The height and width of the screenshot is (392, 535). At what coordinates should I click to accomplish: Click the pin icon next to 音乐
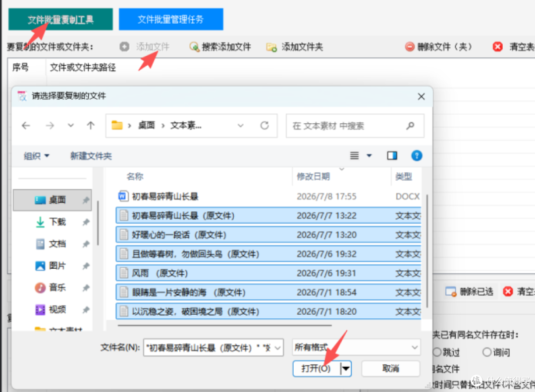86,288
